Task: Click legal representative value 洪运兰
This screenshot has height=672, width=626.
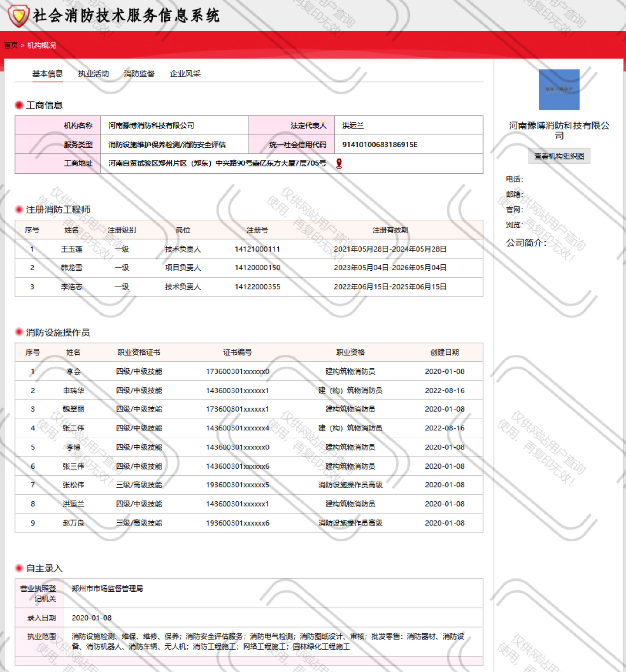Action: [x=353, y=126]
